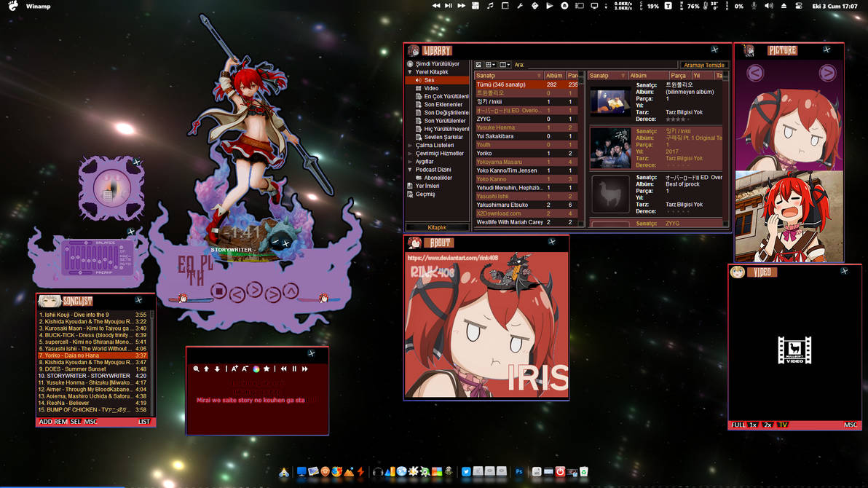This screenshot has height=488, width=868.
Task: Open Son Eklenenler in Library tree
Action: pyautogui.click(x=442, y=104)
